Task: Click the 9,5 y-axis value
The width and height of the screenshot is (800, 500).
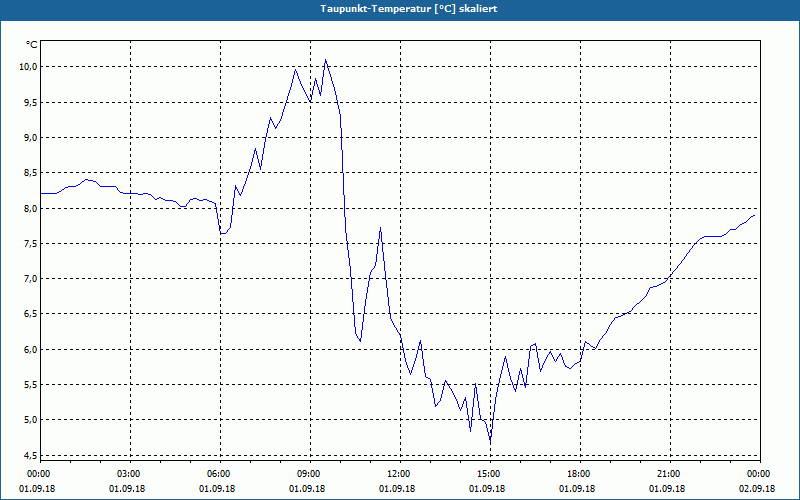Action: pos(31,103)
